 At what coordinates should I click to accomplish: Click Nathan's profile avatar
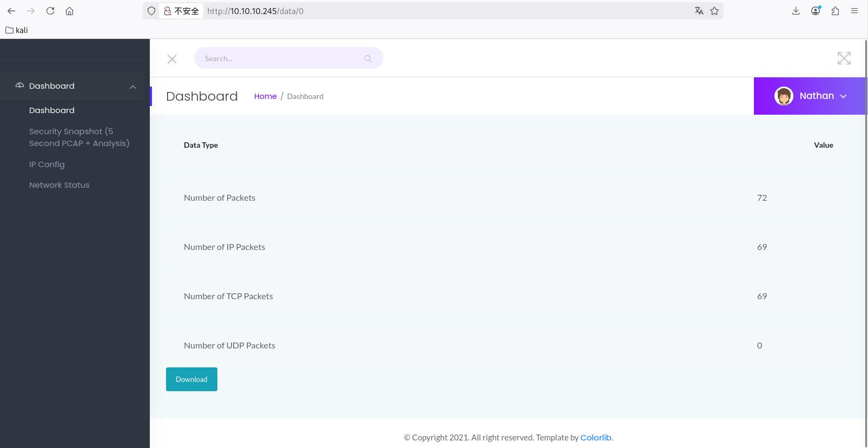point(784,96)
